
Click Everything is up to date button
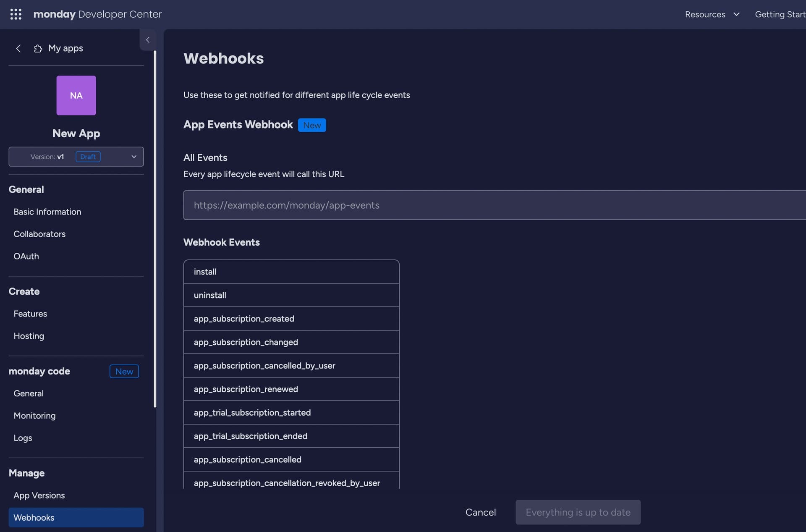(x=578, y=512)
